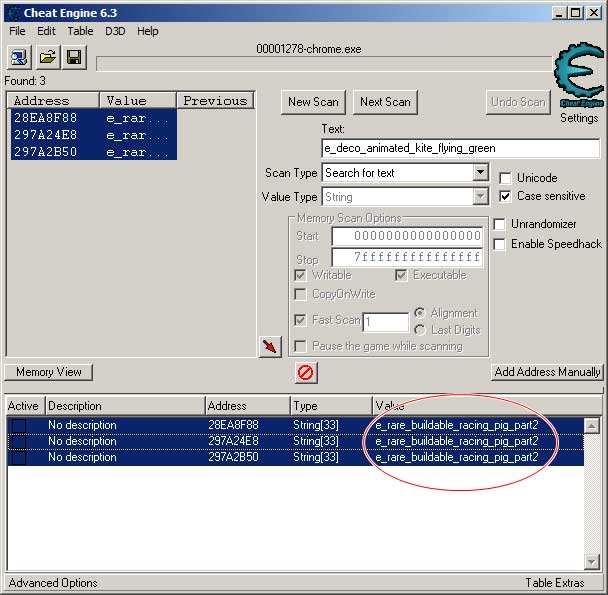
Task: Open Advanced Options in the status bar
Action: [x=53, y=583]
